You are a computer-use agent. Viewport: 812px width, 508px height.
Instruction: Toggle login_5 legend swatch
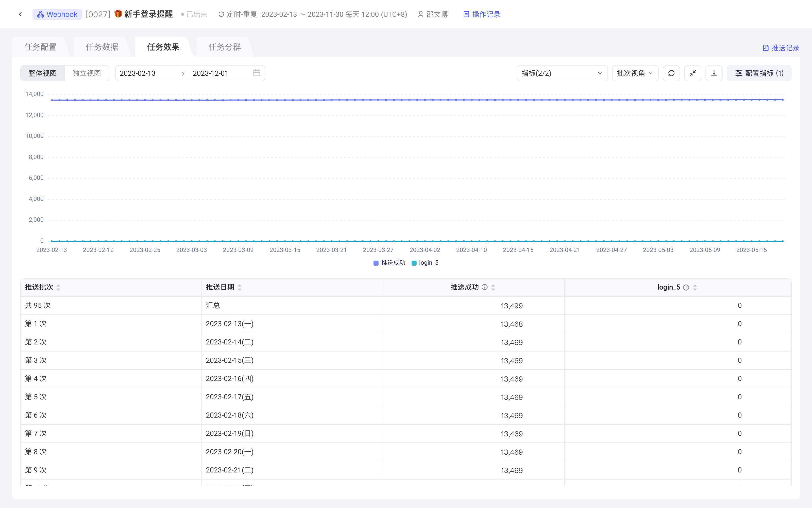[x=414, y=263]
